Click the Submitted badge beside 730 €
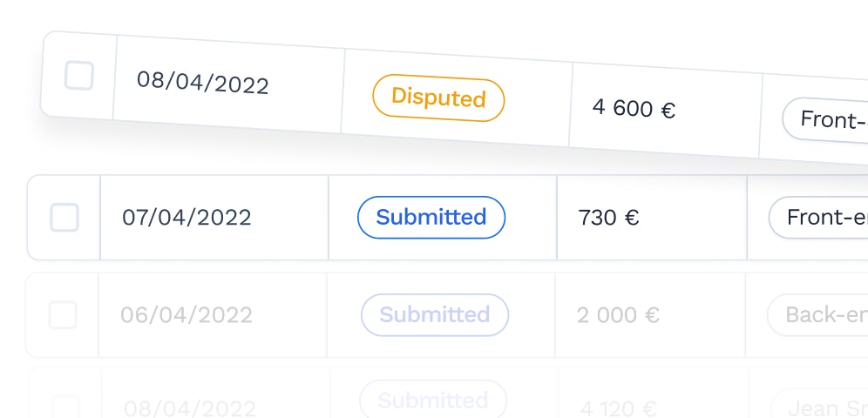 tap(431, 218)
